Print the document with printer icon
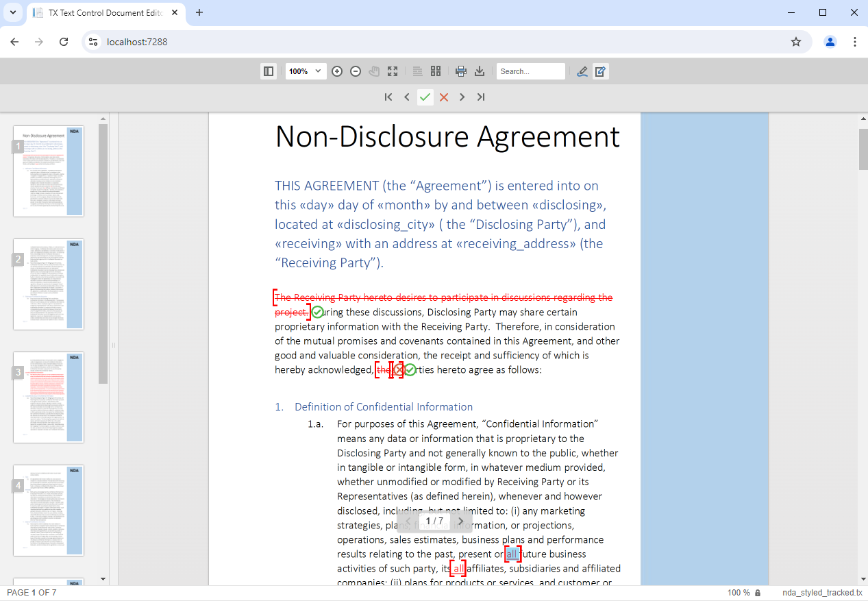 coord(461,71)
